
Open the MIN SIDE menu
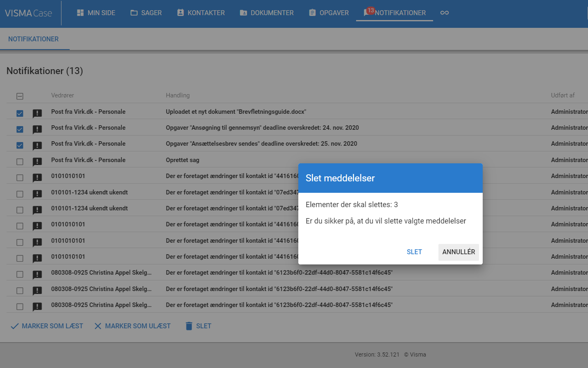tap(96, 13)
